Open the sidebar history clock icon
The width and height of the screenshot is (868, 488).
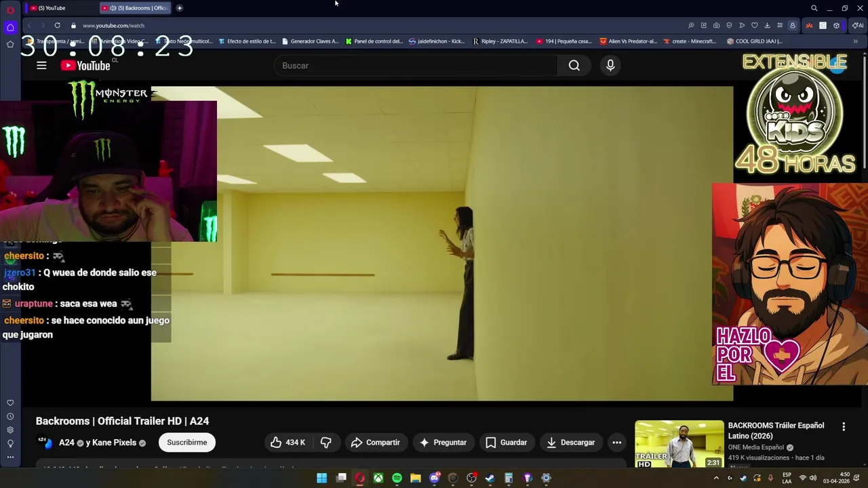pos(10,416)
